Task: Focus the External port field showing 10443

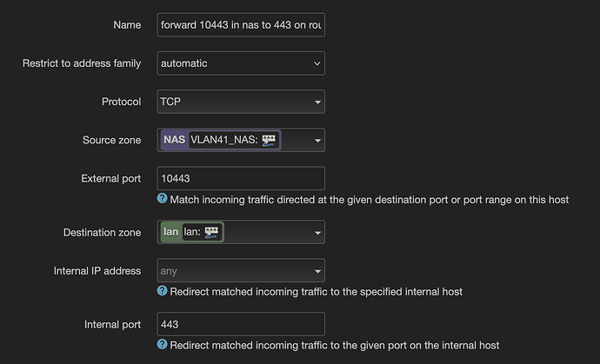Action: click(x=241, y=178)
